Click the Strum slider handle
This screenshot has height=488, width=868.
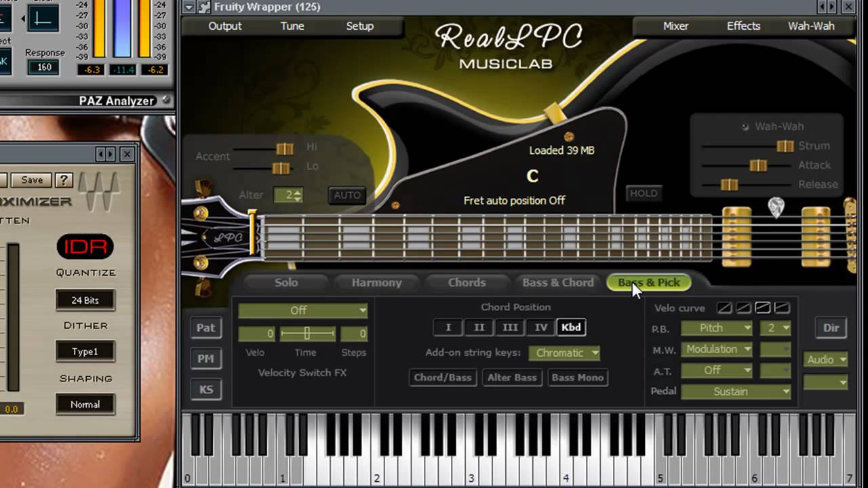point(785,146)
